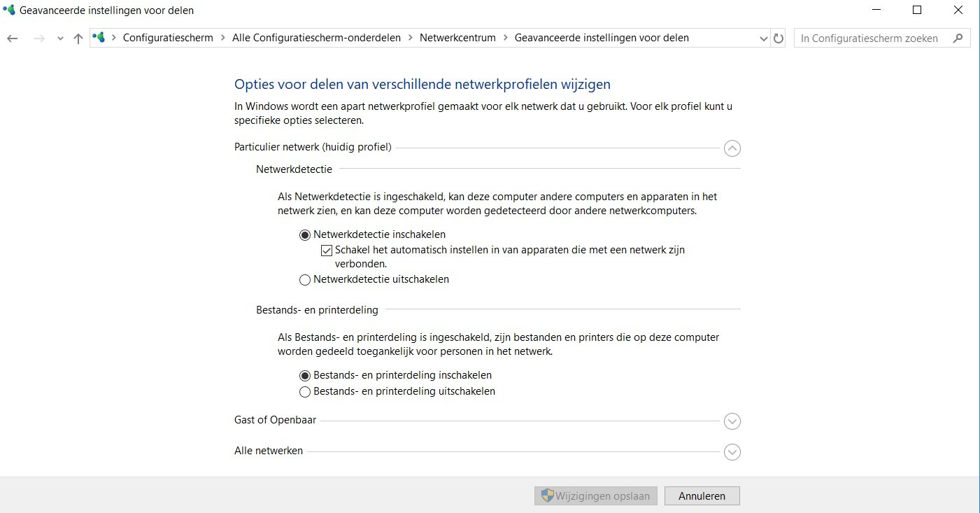Click the network icon in the address bar
This screenshot has height=513, width=980.
[x=99, y=38]
